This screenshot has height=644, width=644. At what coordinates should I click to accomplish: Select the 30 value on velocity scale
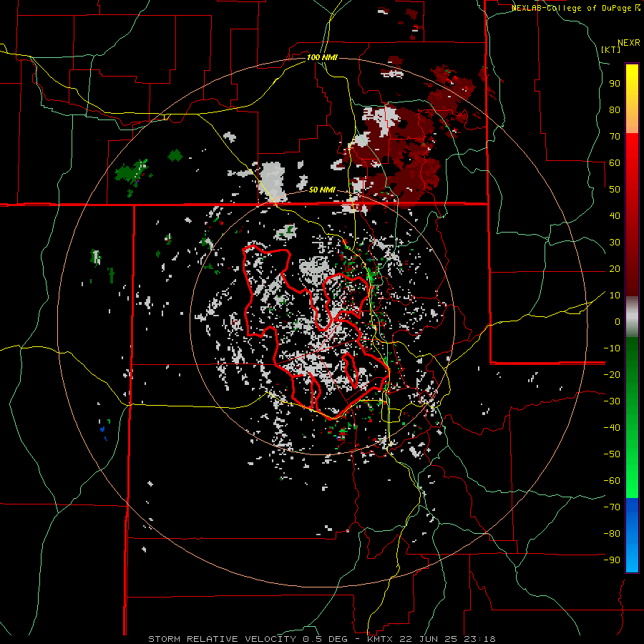tap(615, 243)
